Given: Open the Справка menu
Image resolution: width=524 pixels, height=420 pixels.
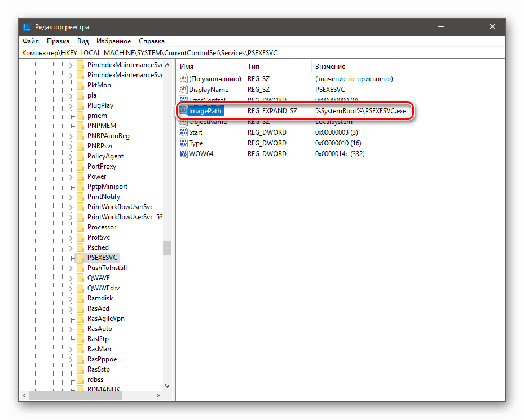Looking at the screenshot, I should tap(152, 41).
